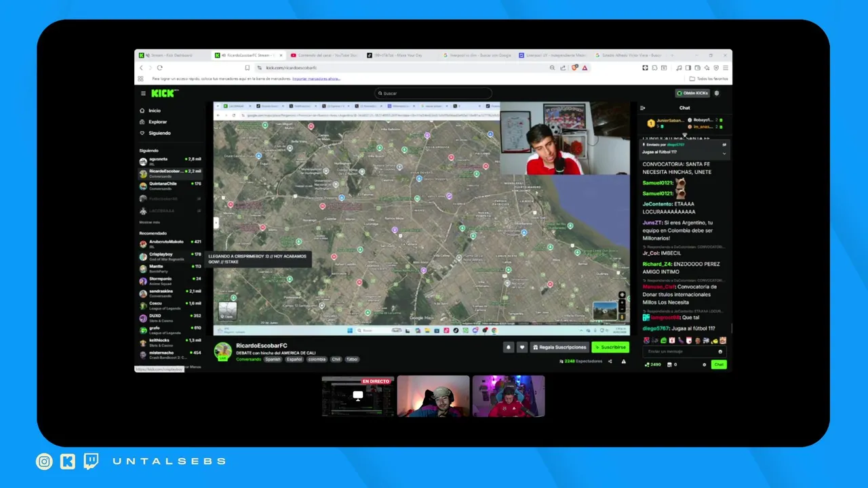Image resolution: width=868 pixels, height=488 pixels.
Task: Open recommended channel DUXO
Action: pos(171,317)
